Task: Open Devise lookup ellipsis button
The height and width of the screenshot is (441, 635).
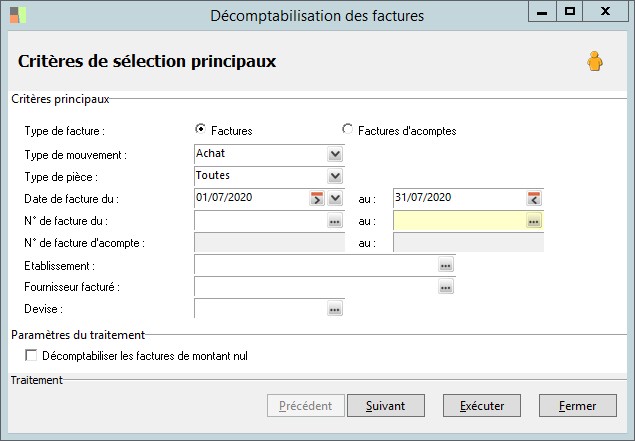Action: pyautogui.click(x=335, y=309)
